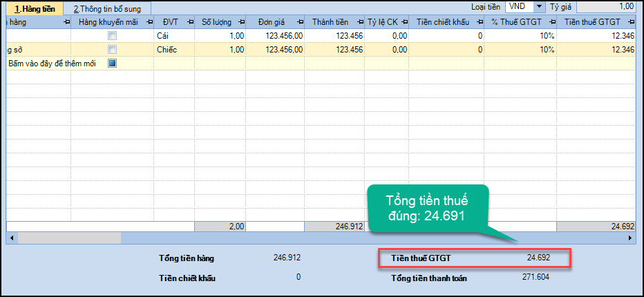Pin the Tỷ lệ CK column

click(404, 22)
